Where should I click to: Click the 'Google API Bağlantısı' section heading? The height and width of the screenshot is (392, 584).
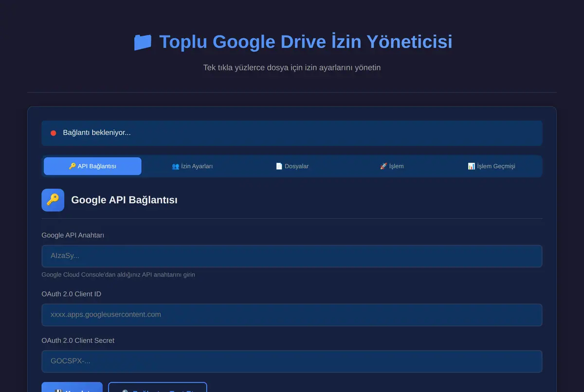(124, 200)
